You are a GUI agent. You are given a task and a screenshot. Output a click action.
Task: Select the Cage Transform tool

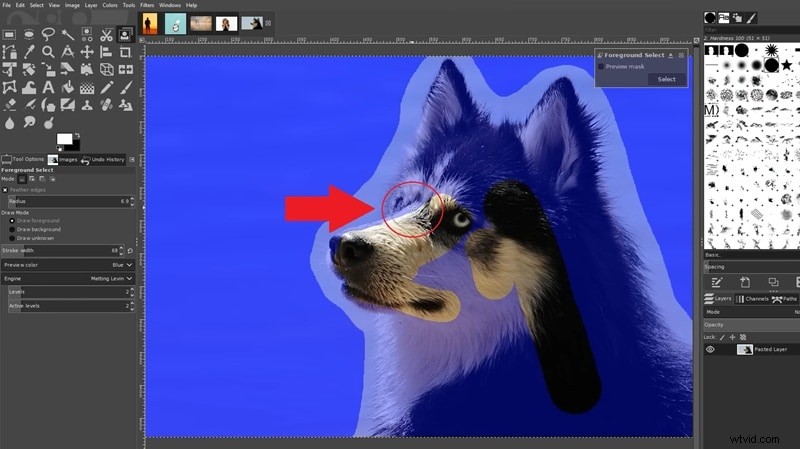9,87
